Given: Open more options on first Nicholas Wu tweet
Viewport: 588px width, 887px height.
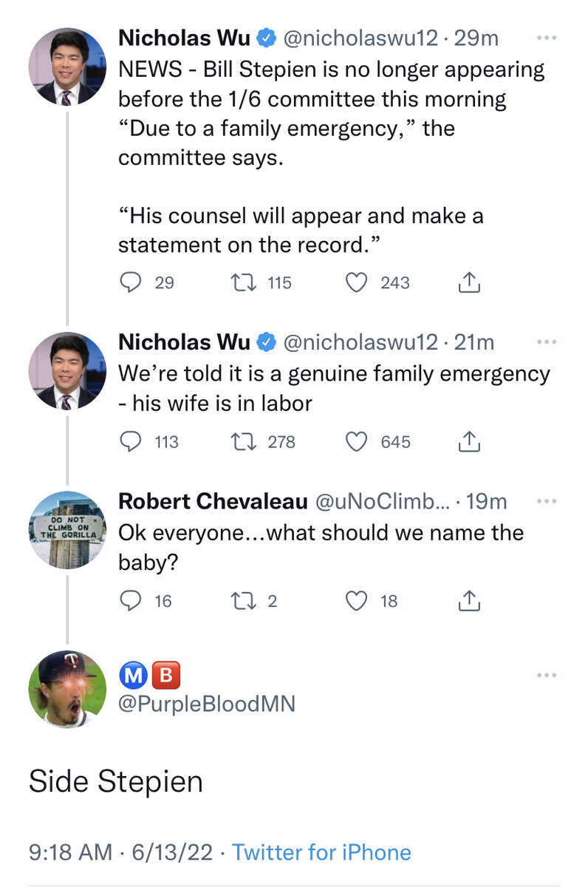Looking at the screenshot, I should (x=547, y=37).
